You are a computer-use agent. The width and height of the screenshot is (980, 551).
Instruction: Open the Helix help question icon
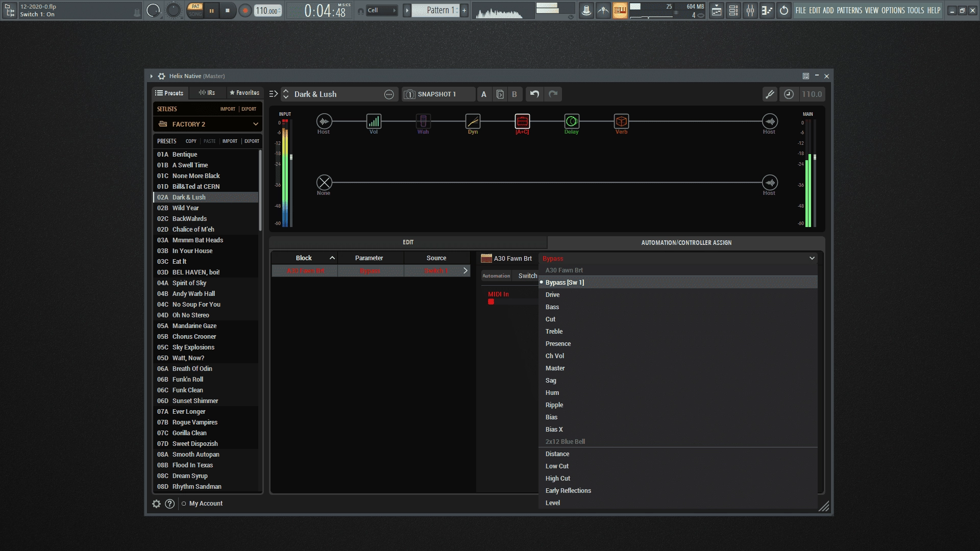click(x=170, y=504)
